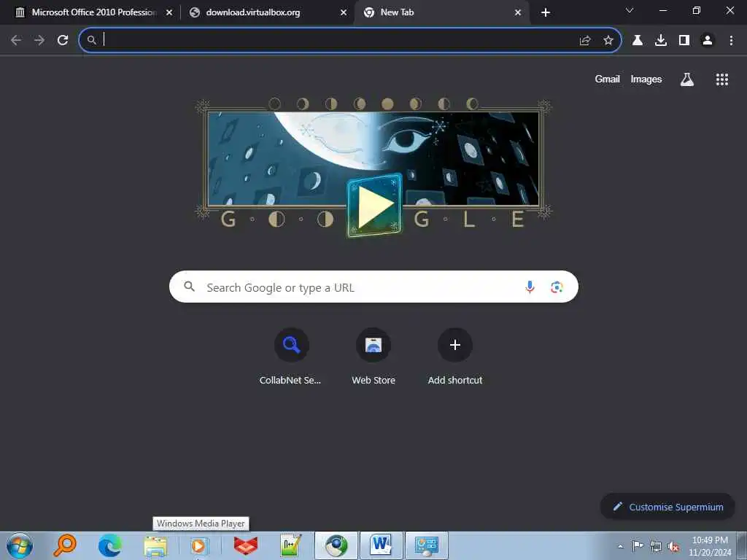This screenshot has width=747, height=560.
Task: Share this page via the address bar icon
Action: [x=585, y=41]
